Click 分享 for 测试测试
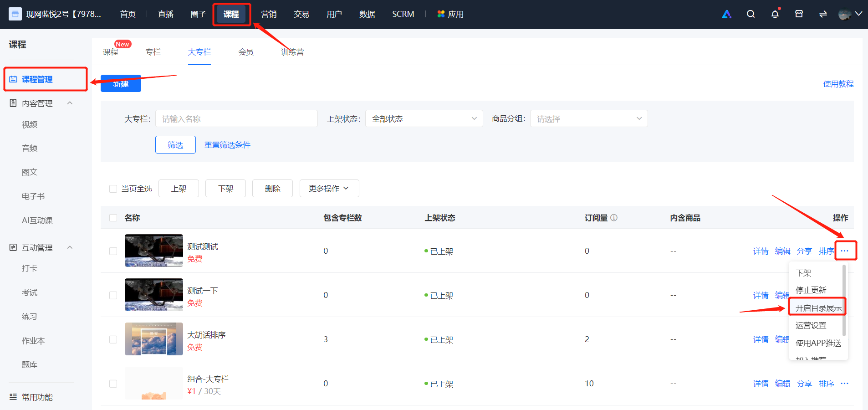The height and width of the screenshot is (410, 868). click(804, 251)
